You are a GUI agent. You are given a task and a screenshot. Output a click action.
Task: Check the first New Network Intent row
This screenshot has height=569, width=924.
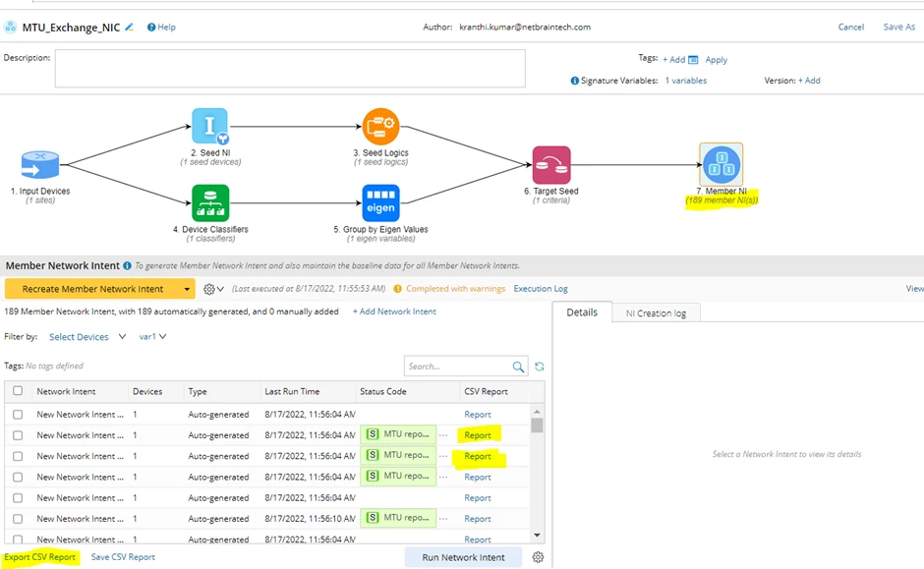point(18,415)
